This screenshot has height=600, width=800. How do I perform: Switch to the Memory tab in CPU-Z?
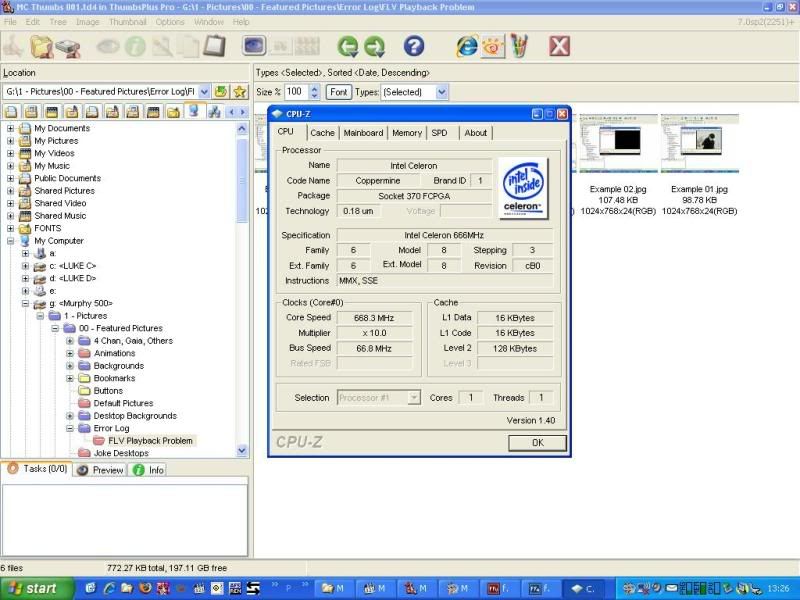407,133
